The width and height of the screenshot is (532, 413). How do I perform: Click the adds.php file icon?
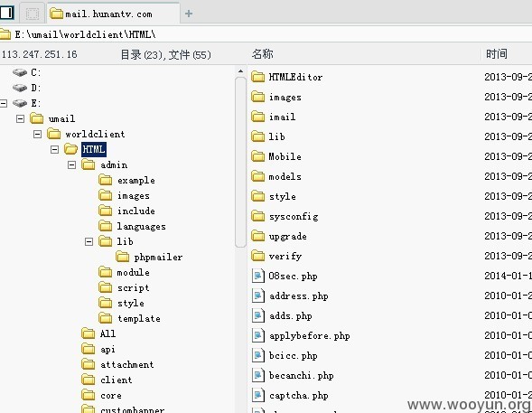click(x=257, y=315)
